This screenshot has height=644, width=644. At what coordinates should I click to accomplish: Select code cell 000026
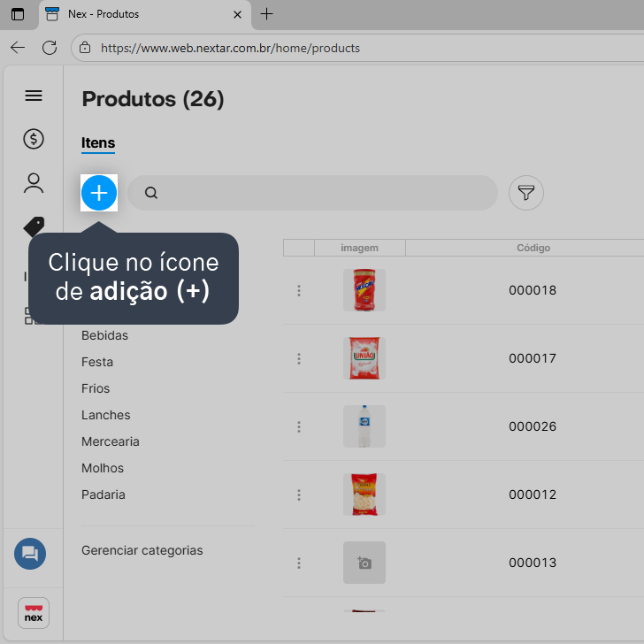[533, 426]
